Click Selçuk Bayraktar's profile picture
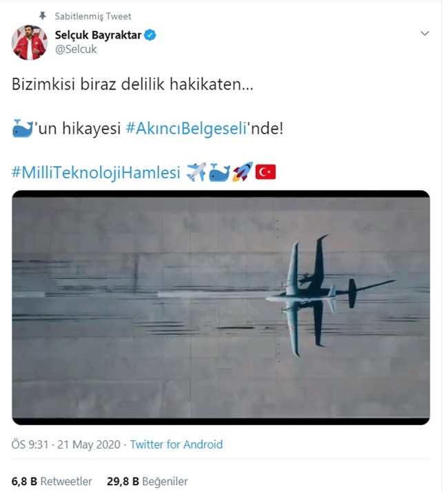This screenshot has height=492, width=448. [30, 43]
